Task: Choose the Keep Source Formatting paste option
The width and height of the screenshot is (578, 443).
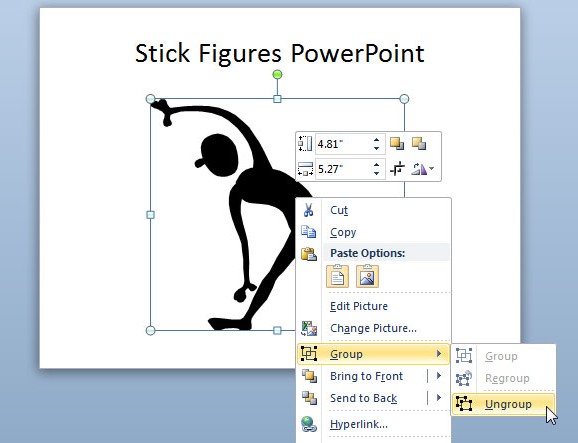Action: (337, 276)
